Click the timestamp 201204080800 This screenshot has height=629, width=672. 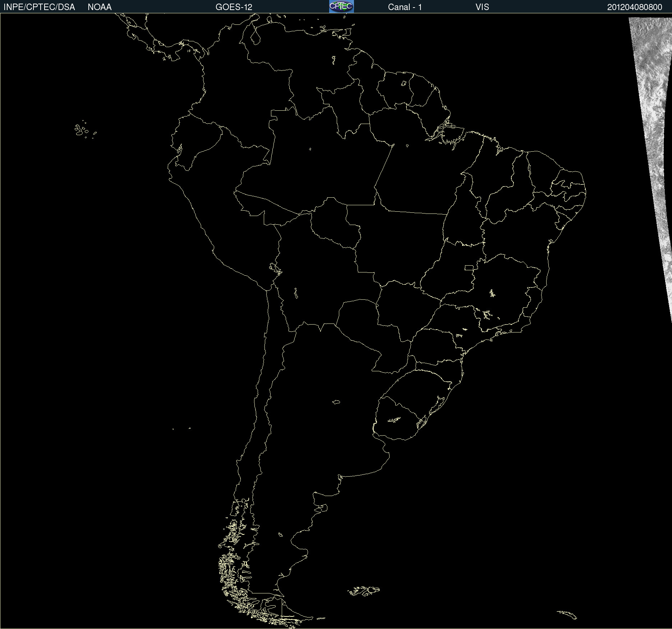tap(635, 7)
